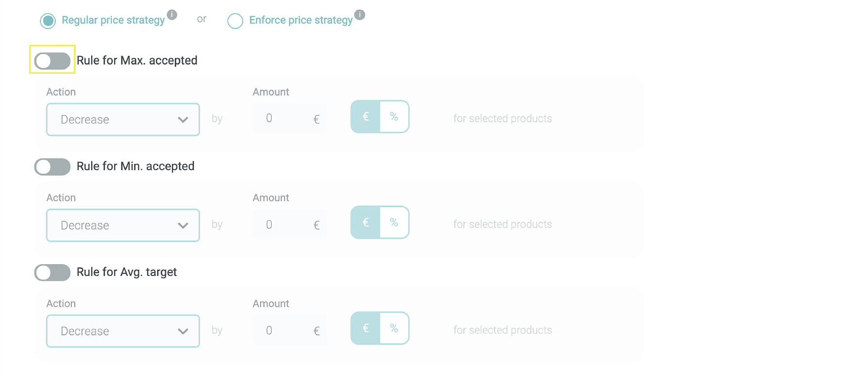Image resolution: width=868 pixels, height=390 pixels.
Task: Click info icon beside Enforce price strategy
Action: 359,15
